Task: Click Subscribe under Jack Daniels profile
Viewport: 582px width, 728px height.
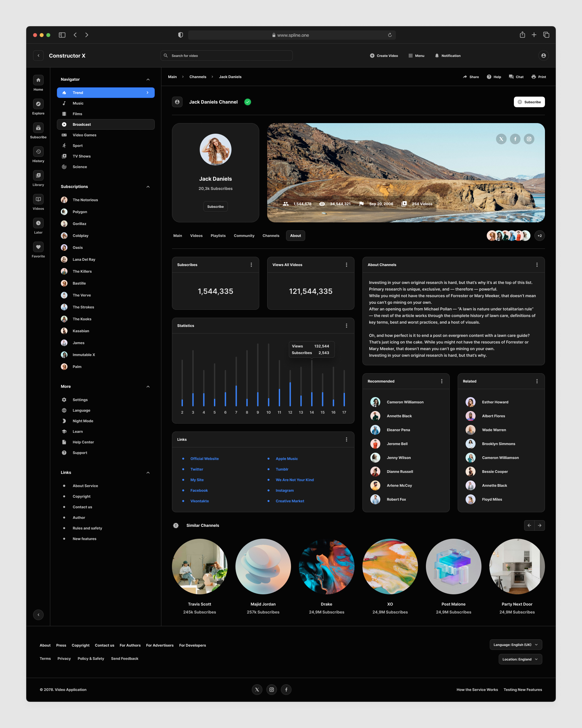Action: 215,206
